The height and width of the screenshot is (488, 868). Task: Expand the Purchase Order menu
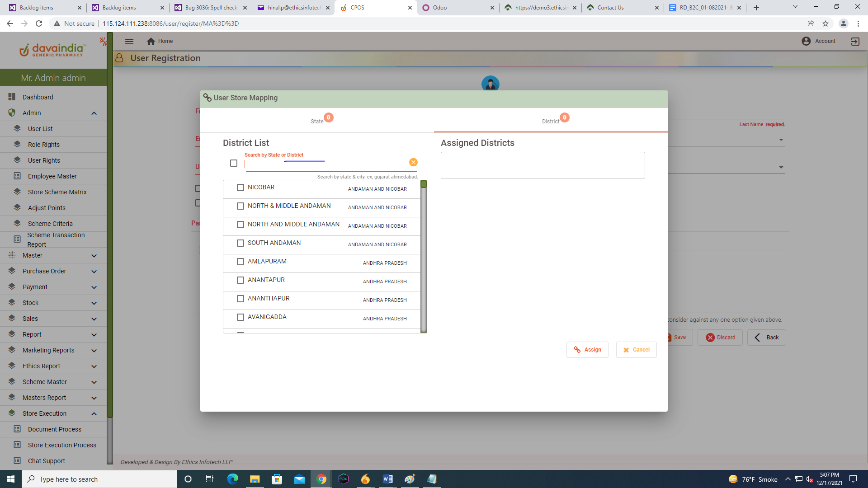[x=94, y=271]
